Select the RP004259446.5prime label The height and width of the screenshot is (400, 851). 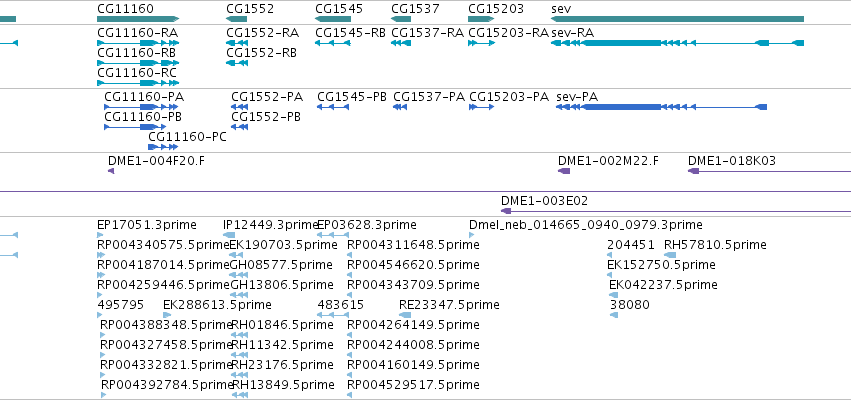click(x=163, y=285)
